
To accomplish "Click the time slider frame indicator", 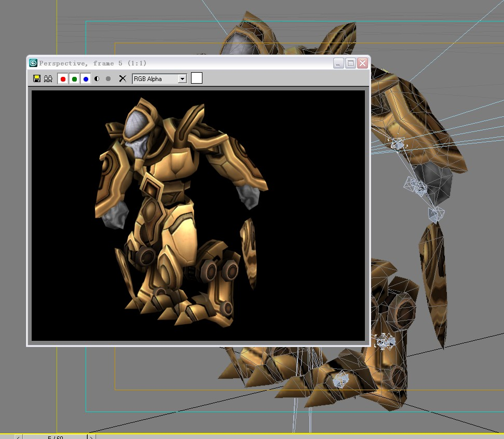I will [55, 437].
